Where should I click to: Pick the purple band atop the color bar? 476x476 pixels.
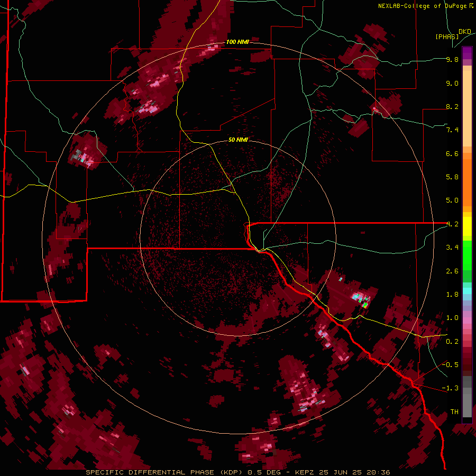click(467, 53)
